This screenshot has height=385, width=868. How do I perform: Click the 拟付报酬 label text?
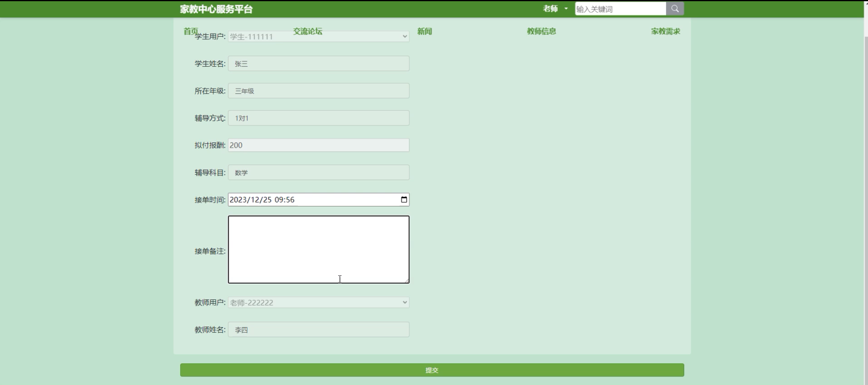210,145
